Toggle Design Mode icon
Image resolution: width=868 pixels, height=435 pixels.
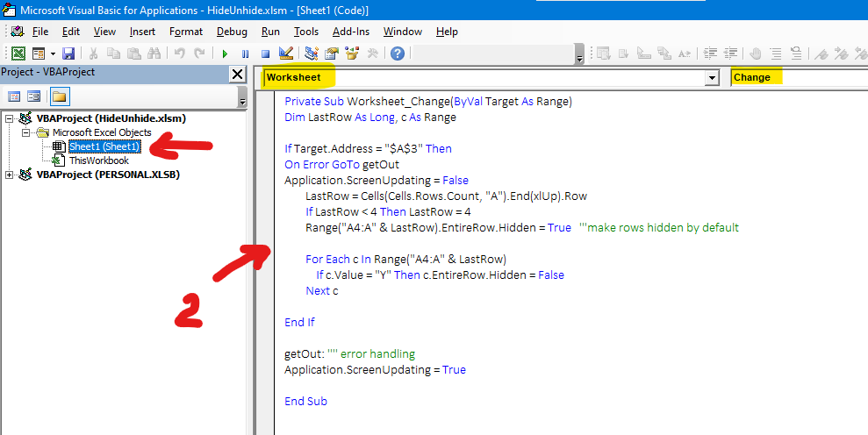click(285, 53)
